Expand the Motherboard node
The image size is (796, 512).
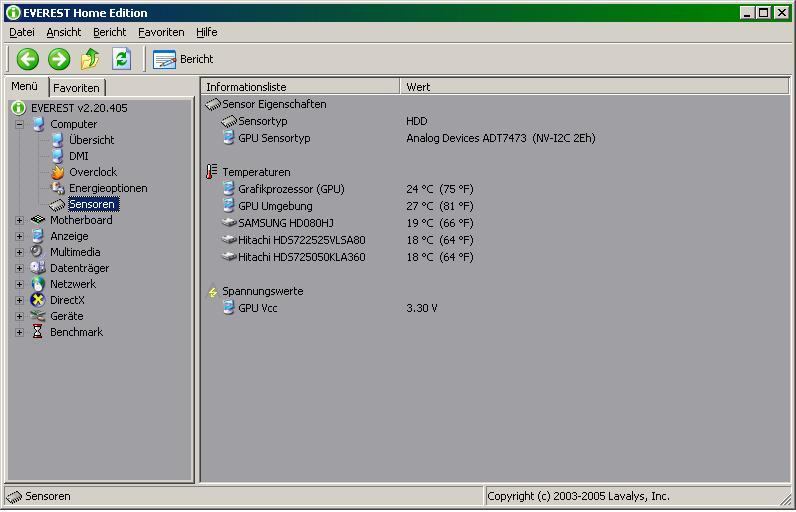click(19, 220)
